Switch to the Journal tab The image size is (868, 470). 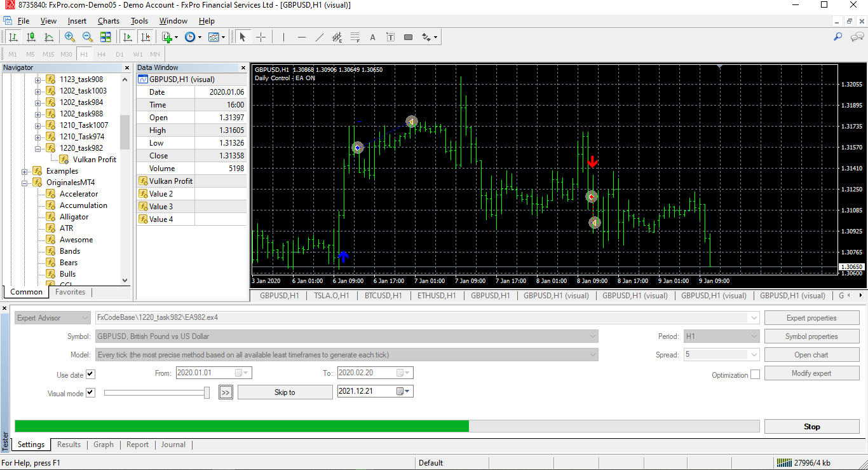point(173,445)
